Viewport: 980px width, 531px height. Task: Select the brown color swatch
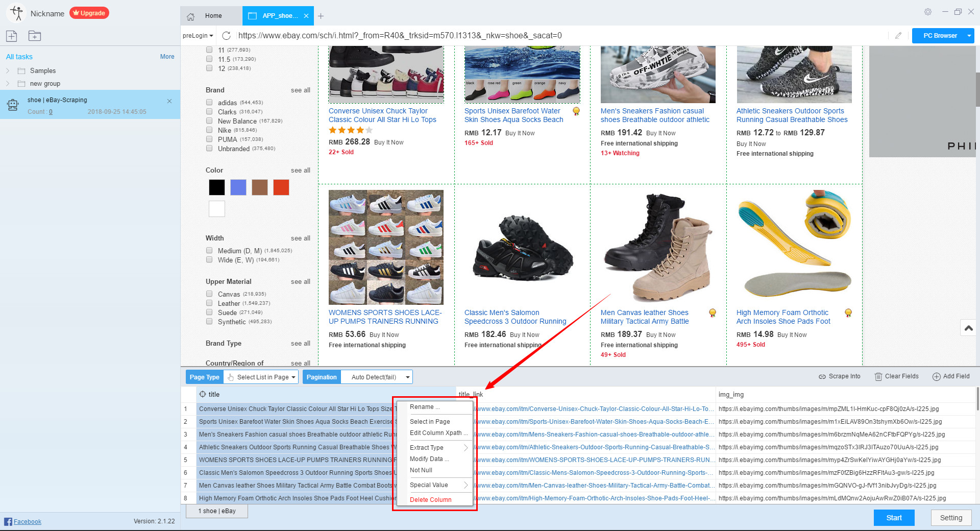click(260, 187)
